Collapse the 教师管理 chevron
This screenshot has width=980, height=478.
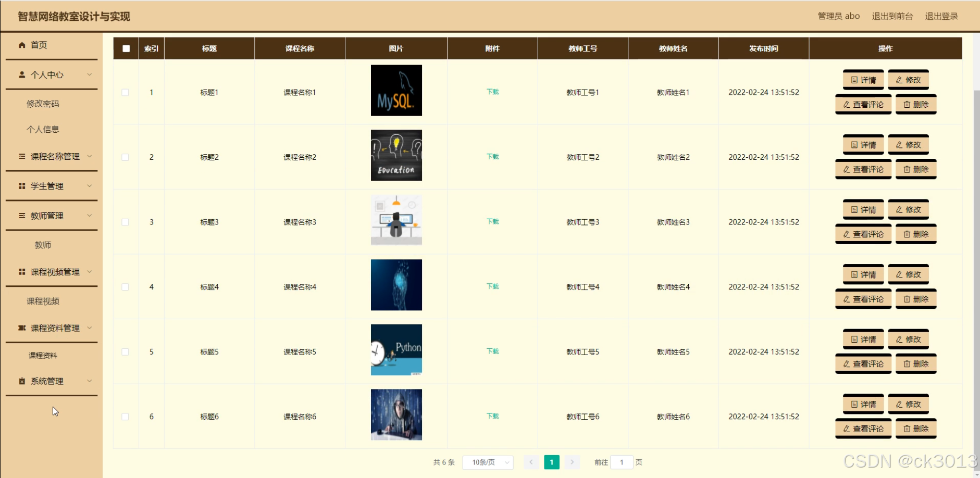pos(90,216)
